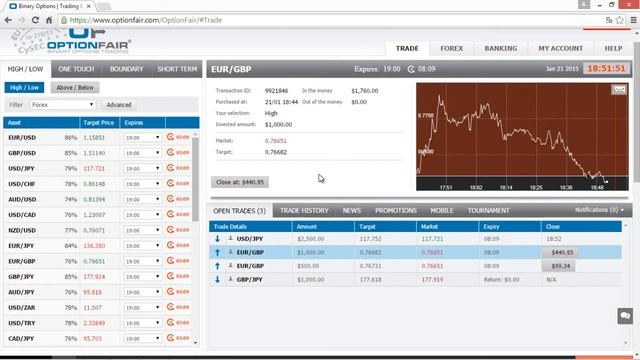Switch to SHORT TERM options tab
The width and height of the screenshot is (640, 360).
click(x=177, y=69)
